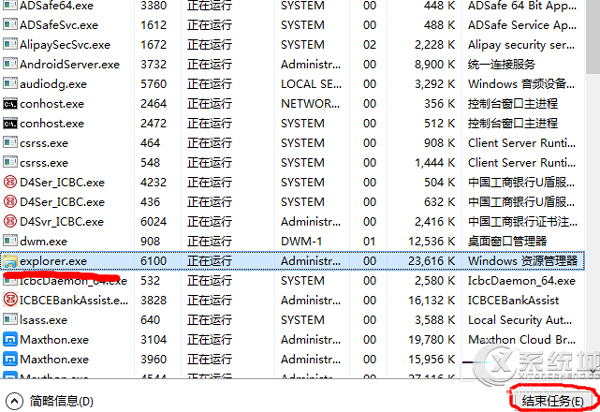Click PID 3732 cell

tap(153, 64)
